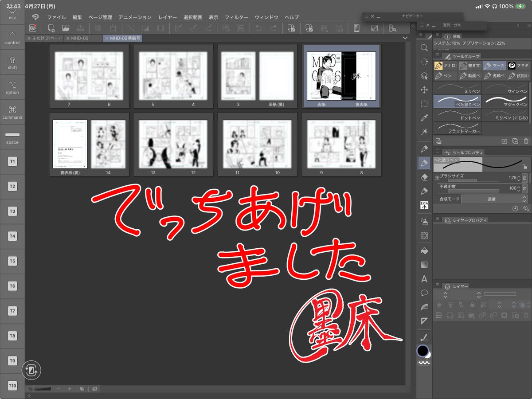The height and width of the screenshot is (399, 532).
Task: Toggle the shift modifier key
Action: 12,63
